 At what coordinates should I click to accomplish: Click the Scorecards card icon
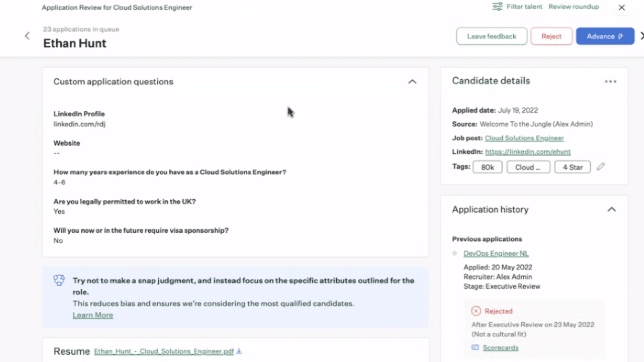coord(475,347)
